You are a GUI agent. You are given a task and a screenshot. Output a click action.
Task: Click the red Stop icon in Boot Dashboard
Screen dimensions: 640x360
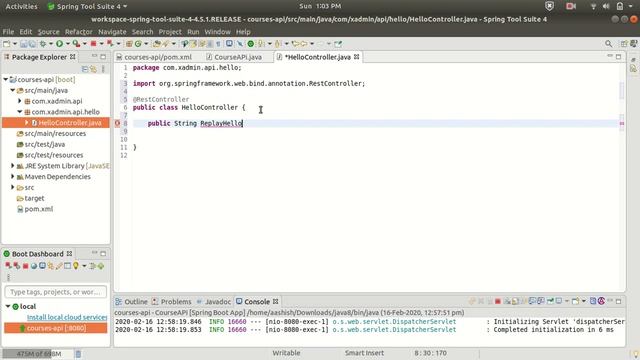click(x=25, y=266)
